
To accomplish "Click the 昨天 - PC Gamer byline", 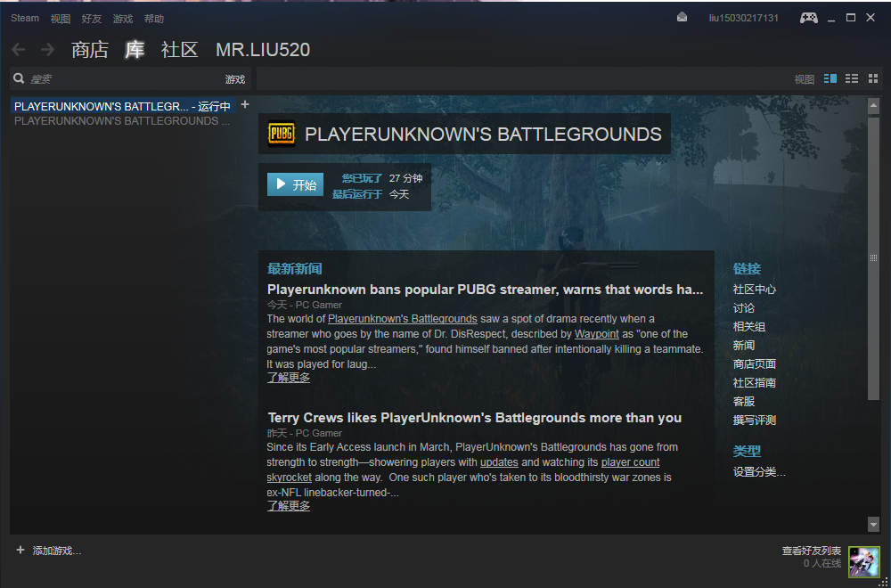I will tap(305, 434).
